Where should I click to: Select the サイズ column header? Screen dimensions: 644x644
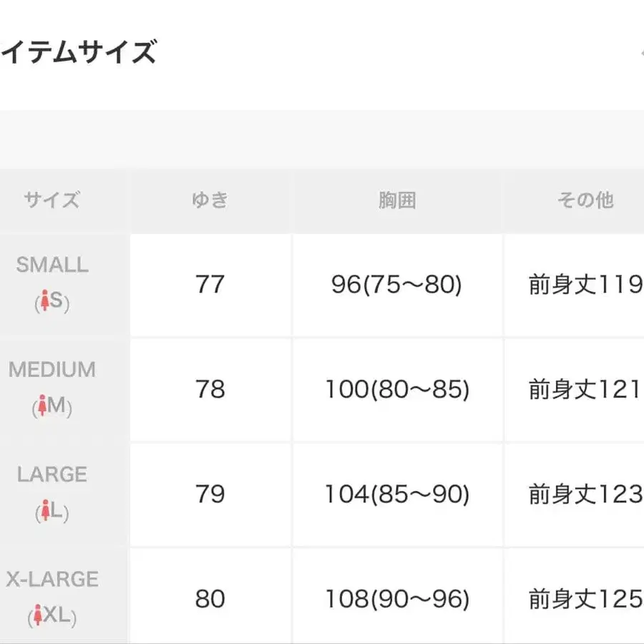[52, 200]
